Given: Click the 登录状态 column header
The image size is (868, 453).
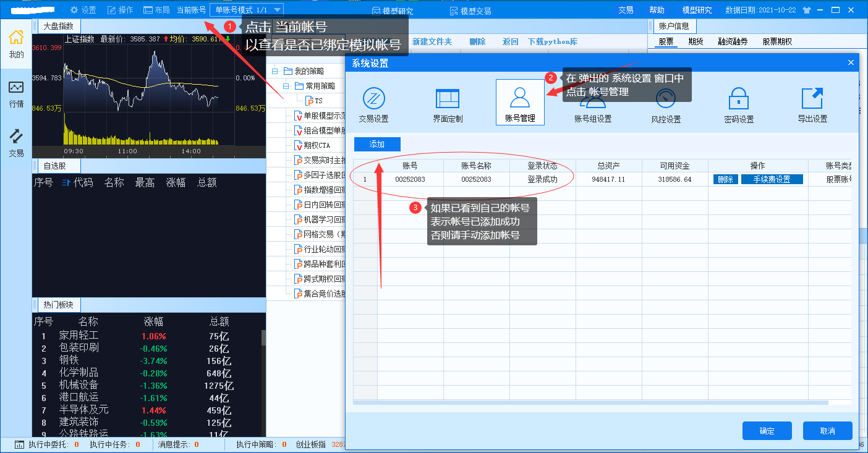Looking at the screenshot, I should coord(542,166).
